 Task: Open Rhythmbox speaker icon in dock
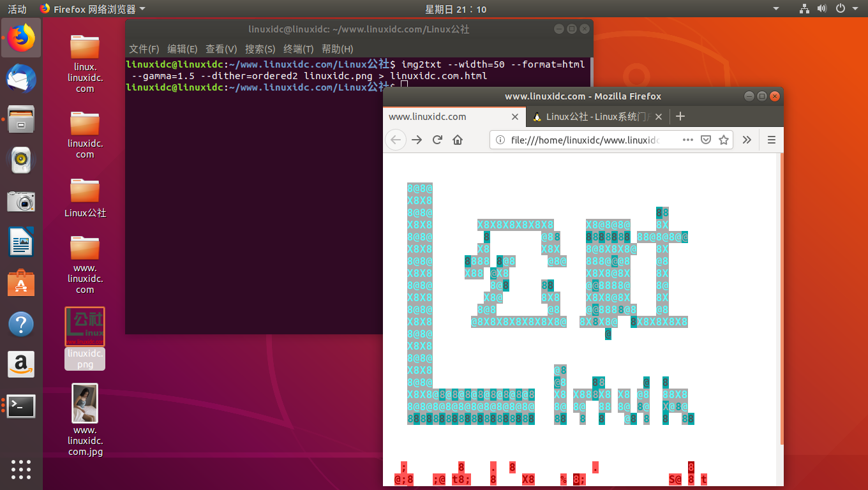(21, 160)
